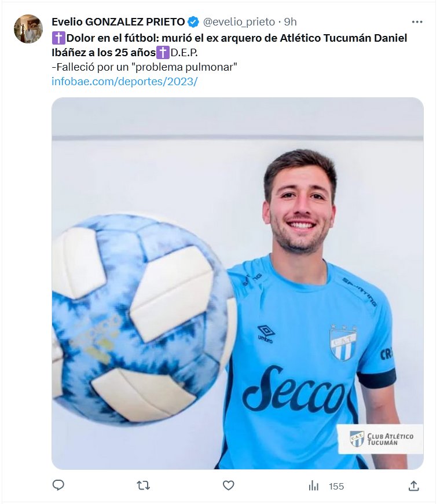Like the tweet with the heart icon
The width and height of the screenshot is (440, 504).
tap(228, 485)
